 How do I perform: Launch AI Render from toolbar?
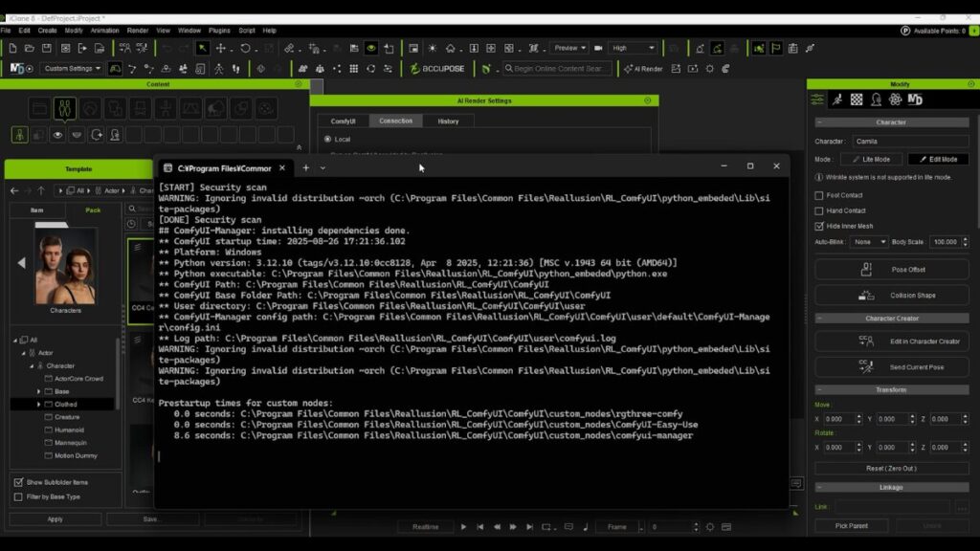pos(643,69)
